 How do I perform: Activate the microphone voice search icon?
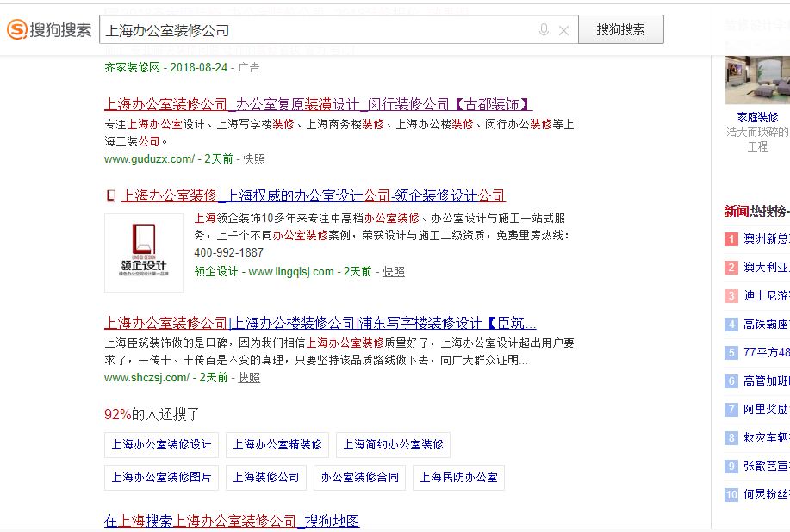544,29
